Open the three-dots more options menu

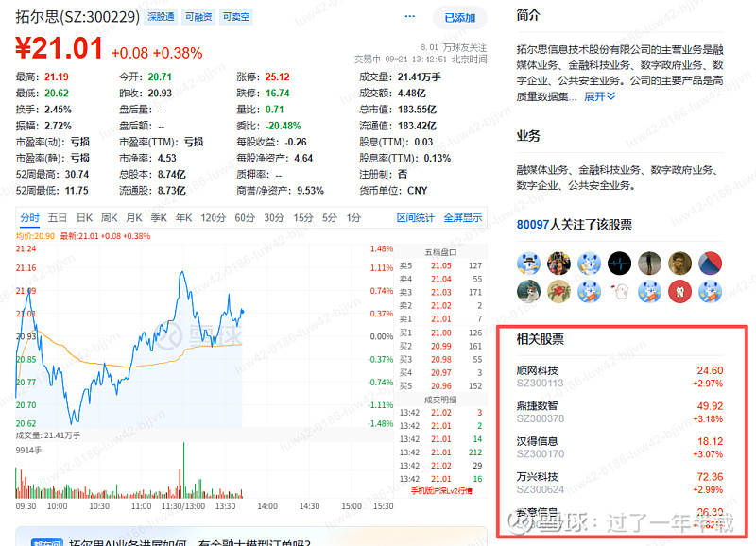pyautogui.click(x=410, y=16)
